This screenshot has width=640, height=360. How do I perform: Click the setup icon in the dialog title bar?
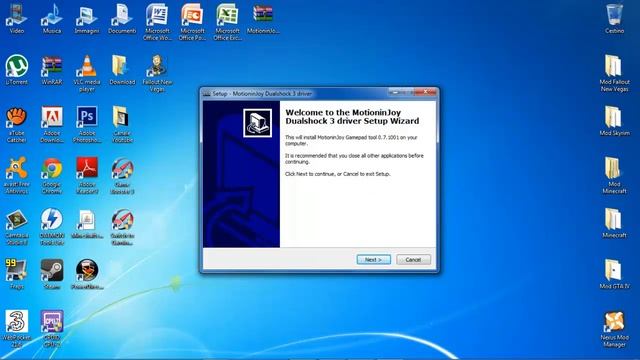click(x=207, y=94)
